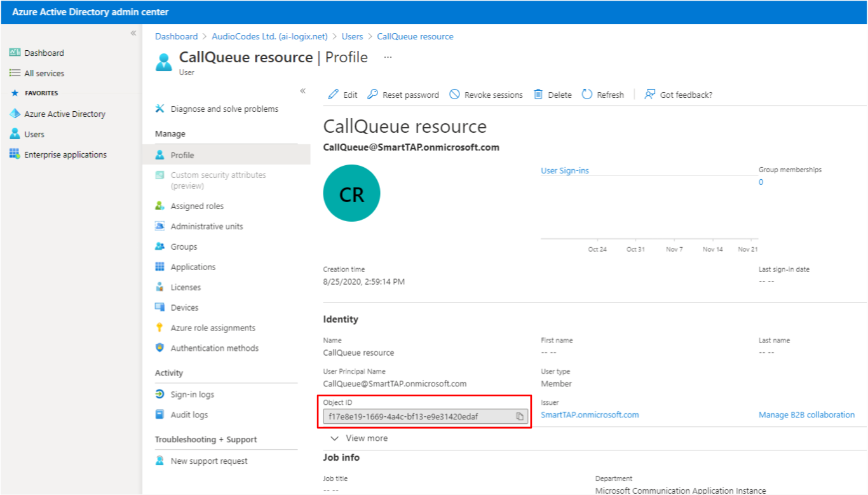Click the Azure Active Directory admin center title
Image resolution: width=868 pixels, height=495 pixels.
(x=90, y=12)
